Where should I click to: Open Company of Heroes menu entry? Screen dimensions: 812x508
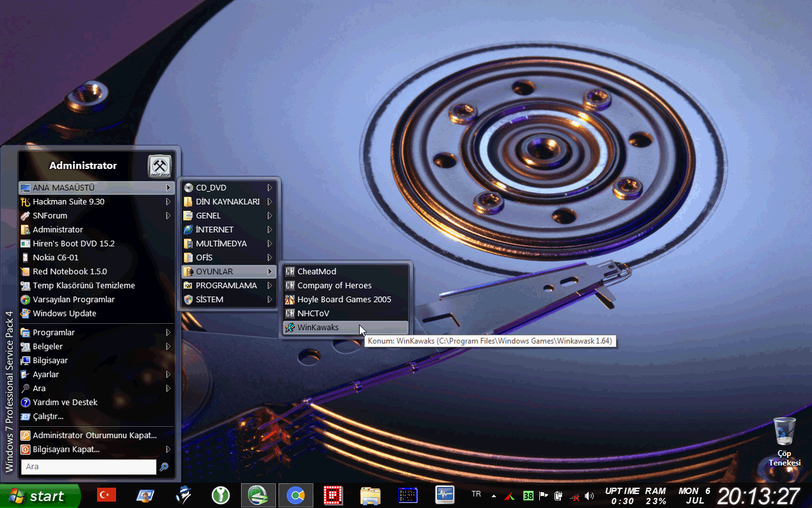[345, 286]
